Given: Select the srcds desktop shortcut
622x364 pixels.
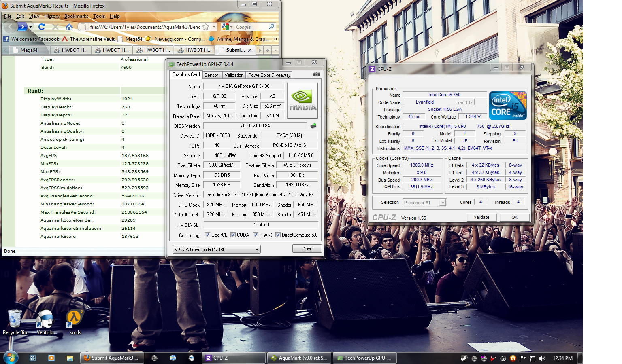Looking at the screenshot, I should [75, 322].
